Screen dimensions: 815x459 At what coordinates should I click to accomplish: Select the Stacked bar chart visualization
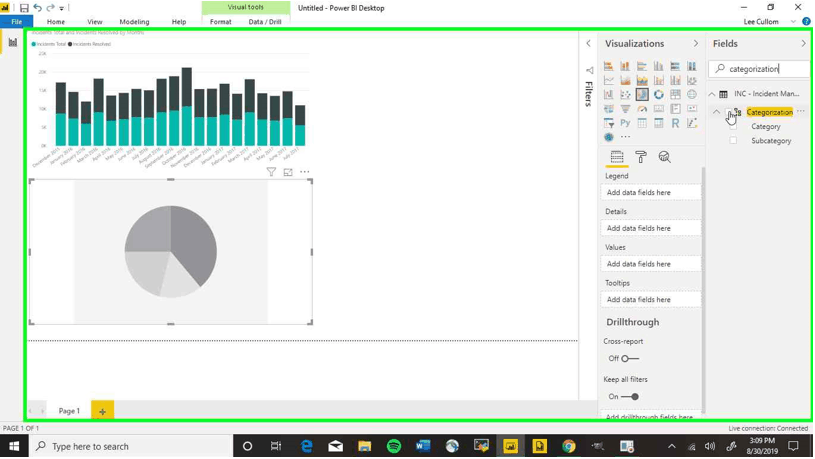click(609, 66)
